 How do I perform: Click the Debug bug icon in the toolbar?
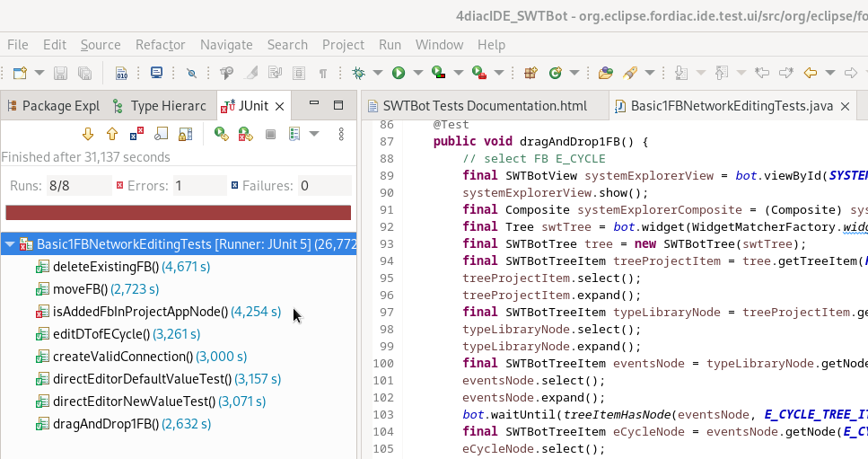pos(359,73)
